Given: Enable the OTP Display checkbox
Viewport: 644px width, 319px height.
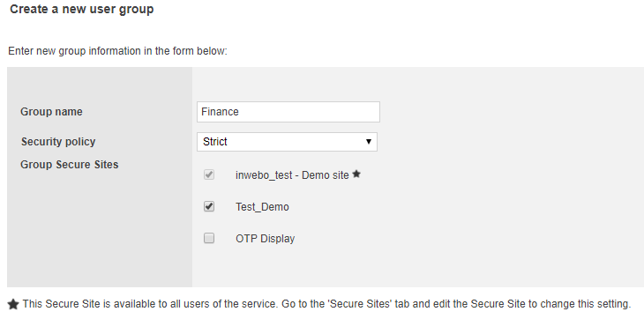Looking at the screenshot, I should [x=209, y=238].
